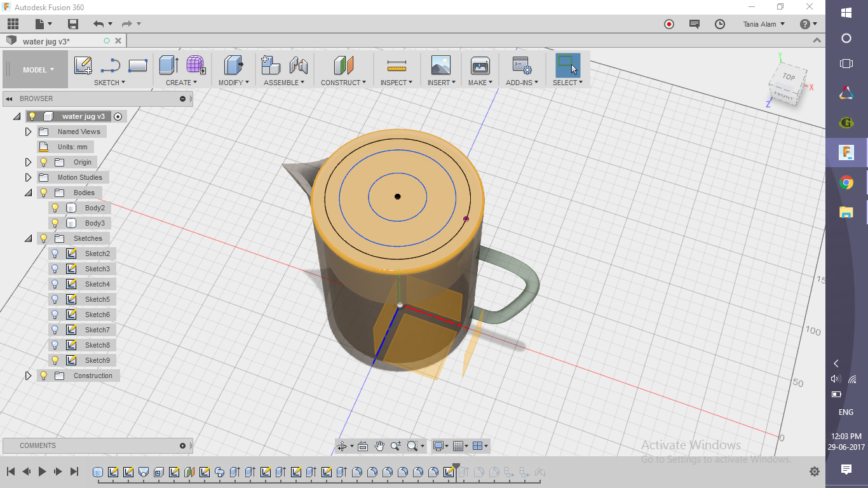This screenshot has height=488, width=868.
Task: Click the Look At tool
Action: pyautogui.click(x=363, y=446)
